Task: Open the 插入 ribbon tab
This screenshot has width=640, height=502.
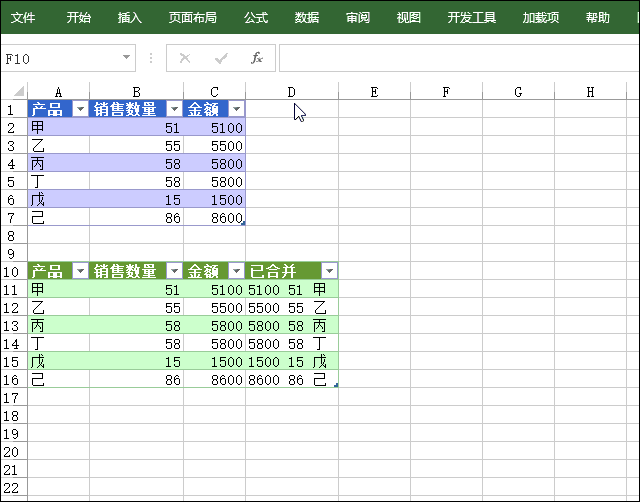Action: 129,18
